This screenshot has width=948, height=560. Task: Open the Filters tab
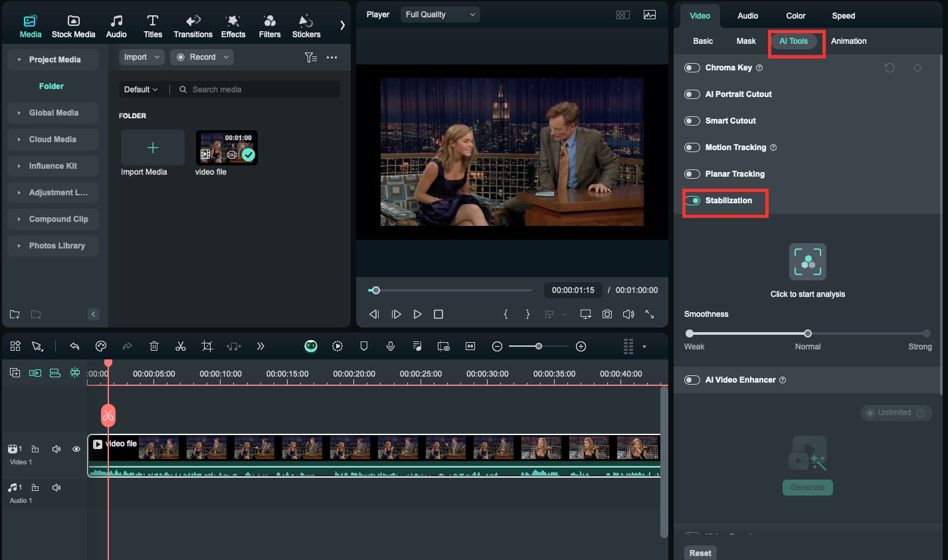point(270,27)
